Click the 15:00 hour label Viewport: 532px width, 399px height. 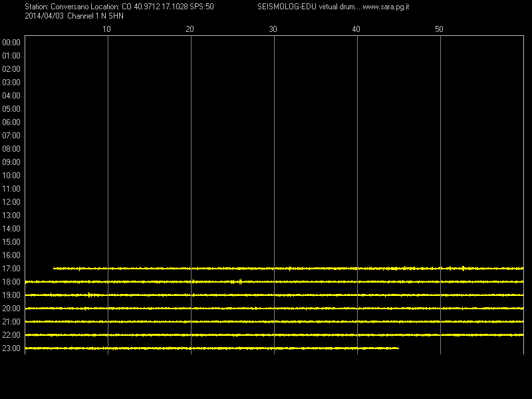11,242
